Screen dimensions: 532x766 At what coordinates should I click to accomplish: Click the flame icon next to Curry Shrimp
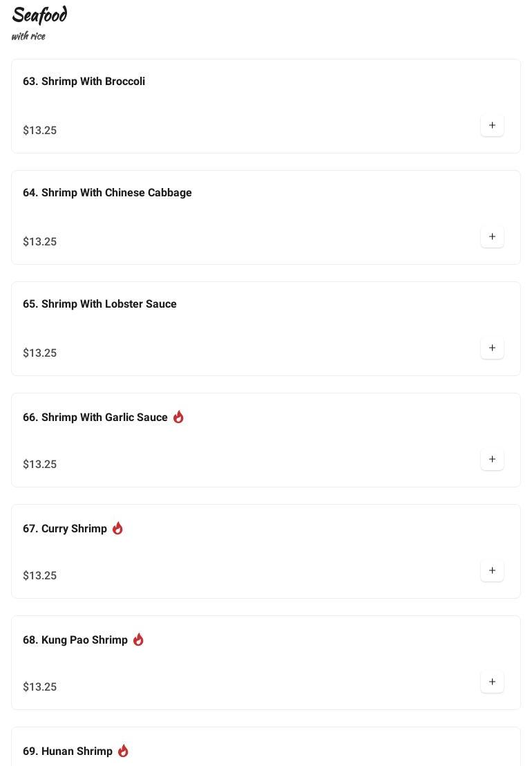[x=117, y=528]
